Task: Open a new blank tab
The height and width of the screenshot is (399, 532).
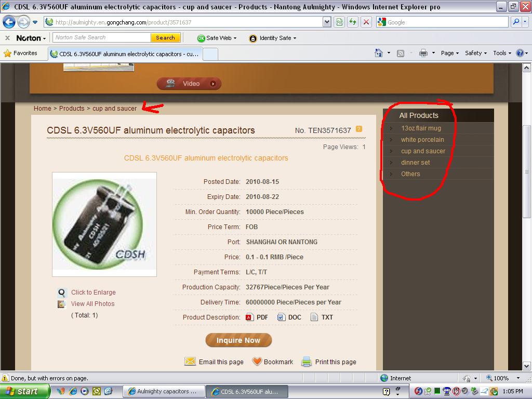Action: pos(210,54)
